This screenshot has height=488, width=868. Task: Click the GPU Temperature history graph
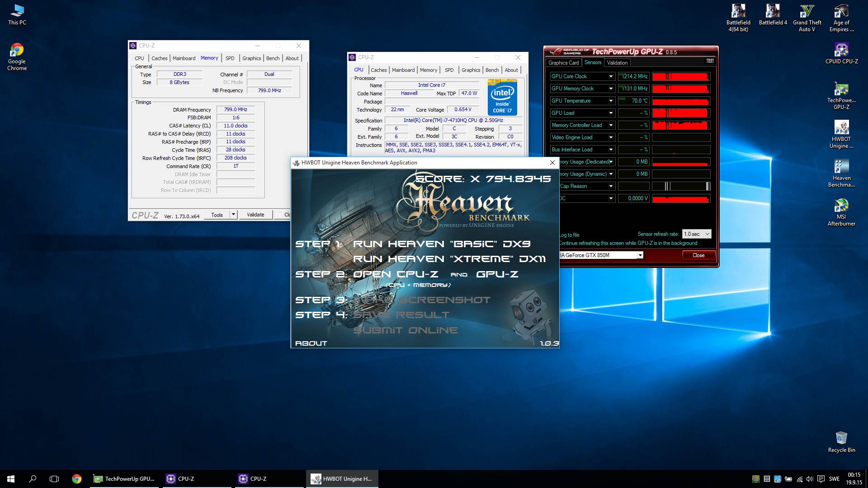pyautogui.click(x=681, y=101)
